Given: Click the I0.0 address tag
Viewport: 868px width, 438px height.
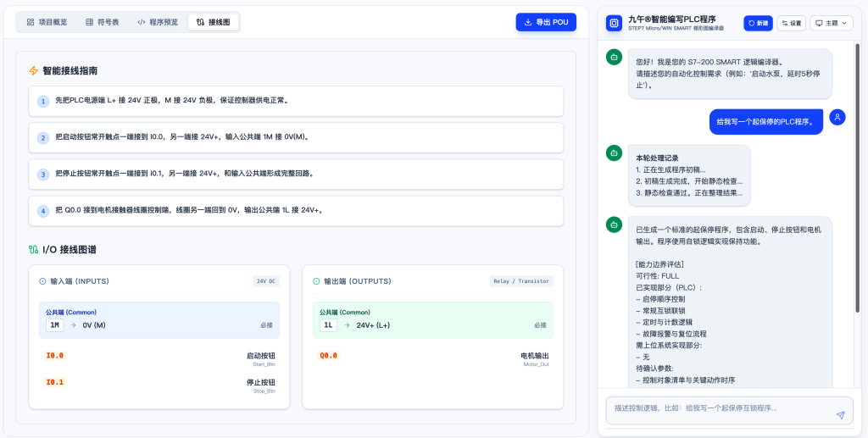Looking at the screenshot, I should [x=55, y=356].
